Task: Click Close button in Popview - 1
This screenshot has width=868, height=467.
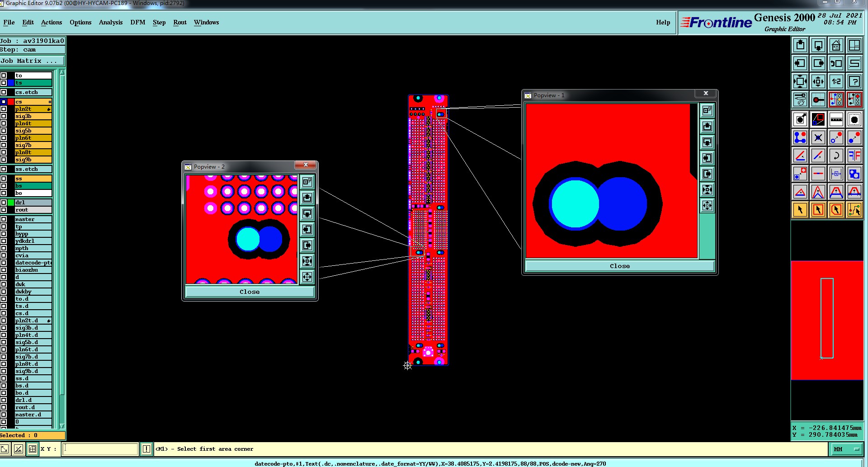Action: point(619,266)
